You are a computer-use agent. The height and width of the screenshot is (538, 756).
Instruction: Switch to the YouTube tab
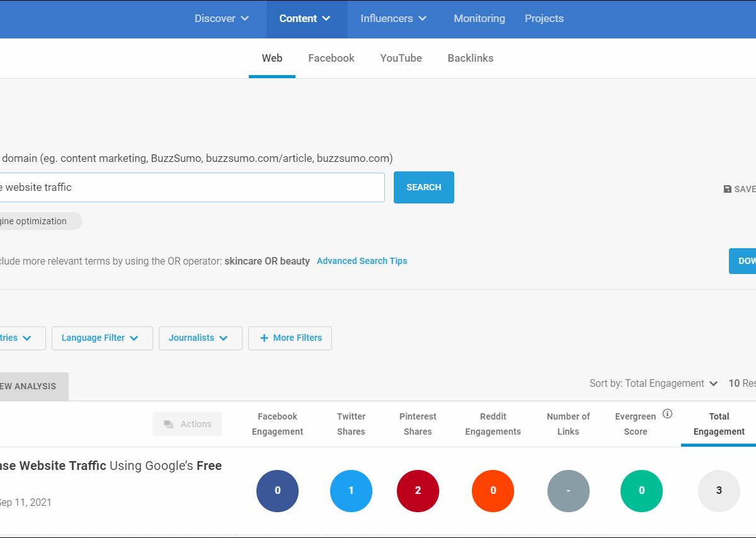point(401,58)
